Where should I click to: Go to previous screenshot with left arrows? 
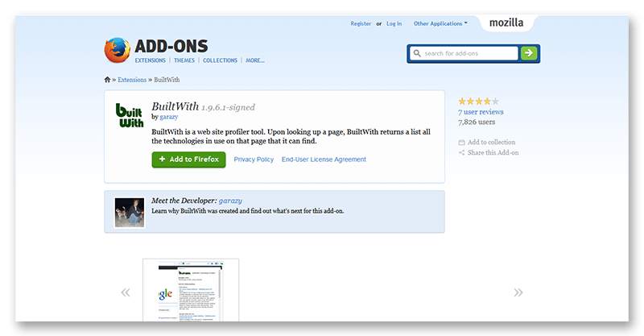pos(126,292)
